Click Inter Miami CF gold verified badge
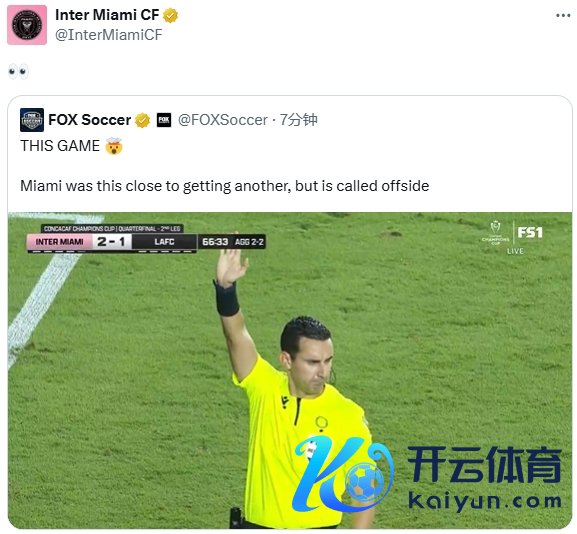Screen dimensions: 577x534 pos(170,15)
